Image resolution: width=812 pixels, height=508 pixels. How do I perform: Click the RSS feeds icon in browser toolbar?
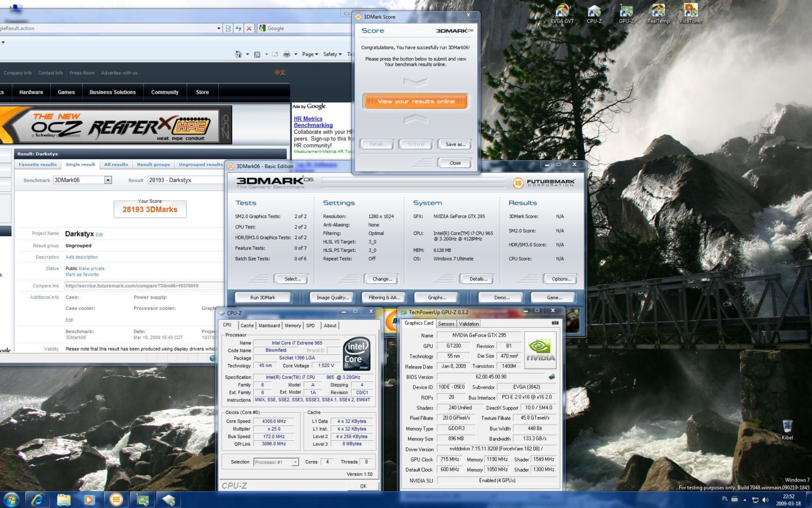[x=257, y=54]
